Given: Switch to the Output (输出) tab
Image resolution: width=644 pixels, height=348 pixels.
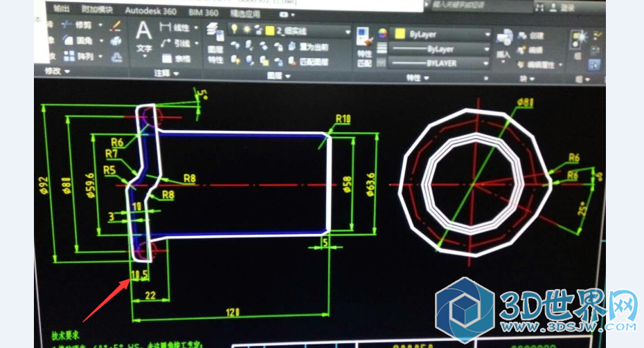Looking at the screenshot, I should pyautogui.click(x=62, y=8).
